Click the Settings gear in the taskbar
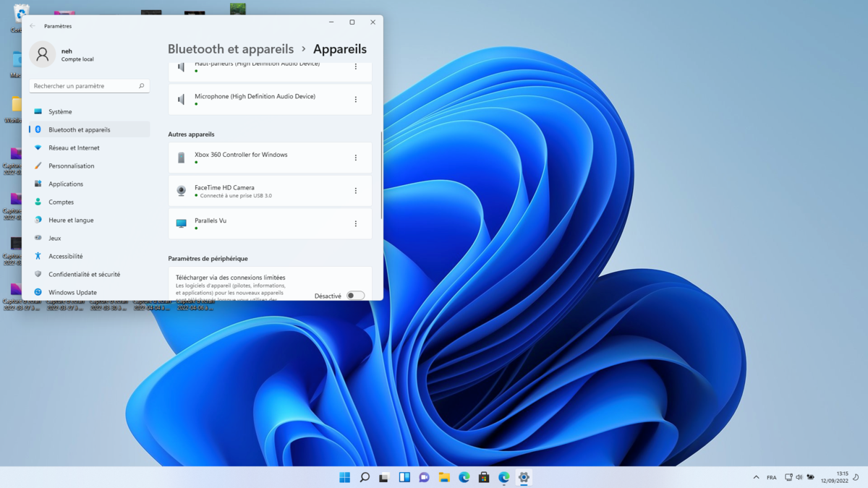The image size is (868, 488). click(524, 477)
